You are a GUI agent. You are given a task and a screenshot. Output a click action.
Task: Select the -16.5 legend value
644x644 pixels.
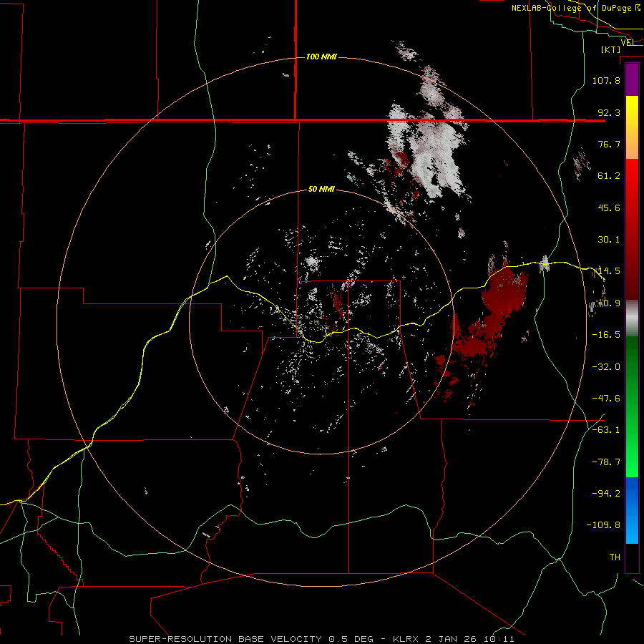606,335
